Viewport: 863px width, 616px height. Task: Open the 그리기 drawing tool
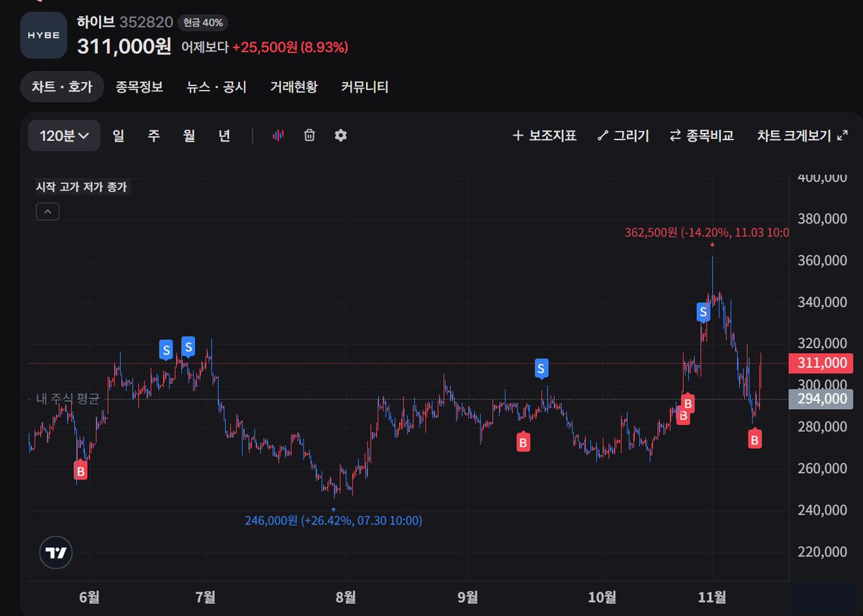click(x=624, y=135)
